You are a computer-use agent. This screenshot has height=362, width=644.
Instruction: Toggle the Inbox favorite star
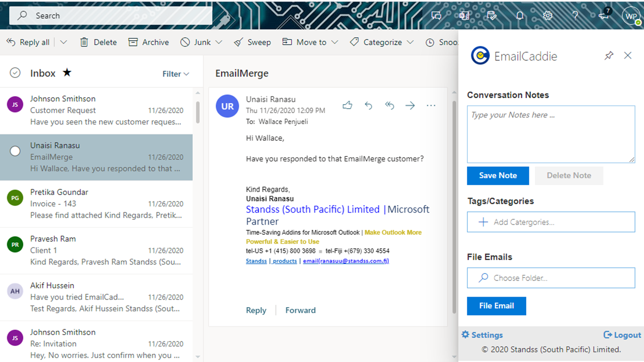(67, 72)
